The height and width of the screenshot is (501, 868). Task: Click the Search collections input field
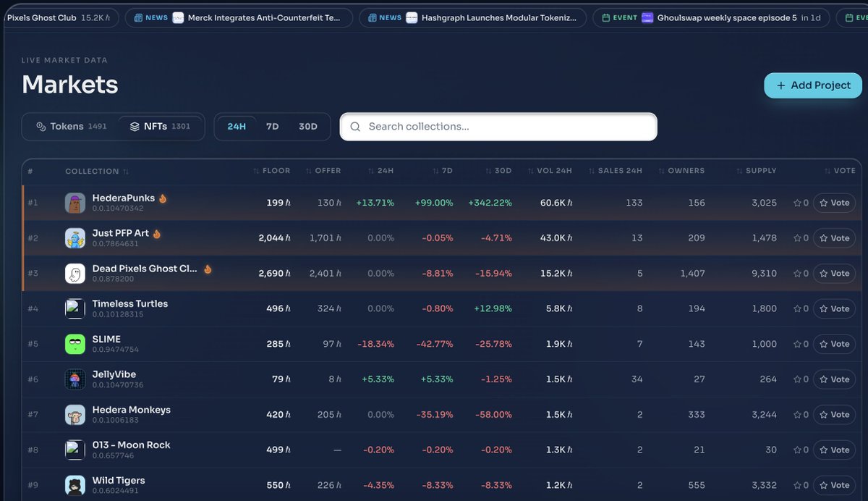498,127
